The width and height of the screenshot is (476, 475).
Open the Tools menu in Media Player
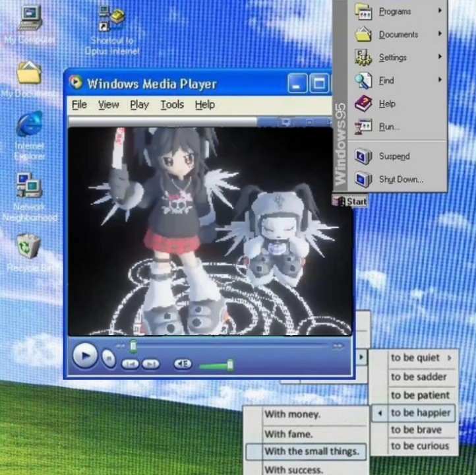172,105
